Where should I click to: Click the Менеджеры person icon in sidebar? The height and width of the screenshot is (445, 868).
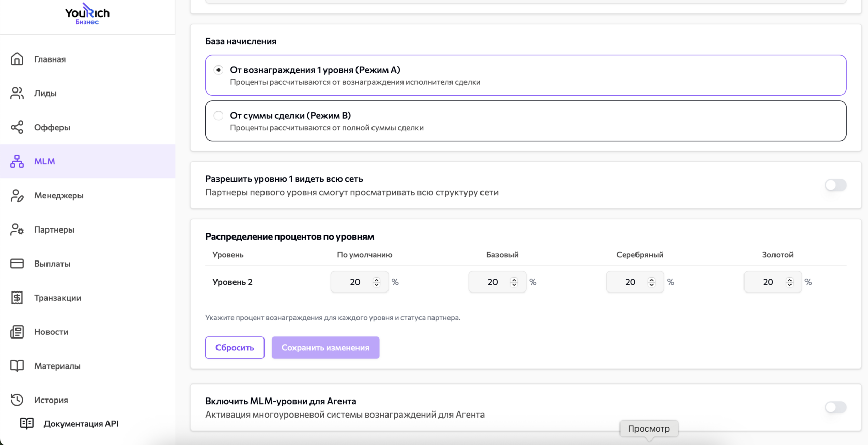pos(17,195)
